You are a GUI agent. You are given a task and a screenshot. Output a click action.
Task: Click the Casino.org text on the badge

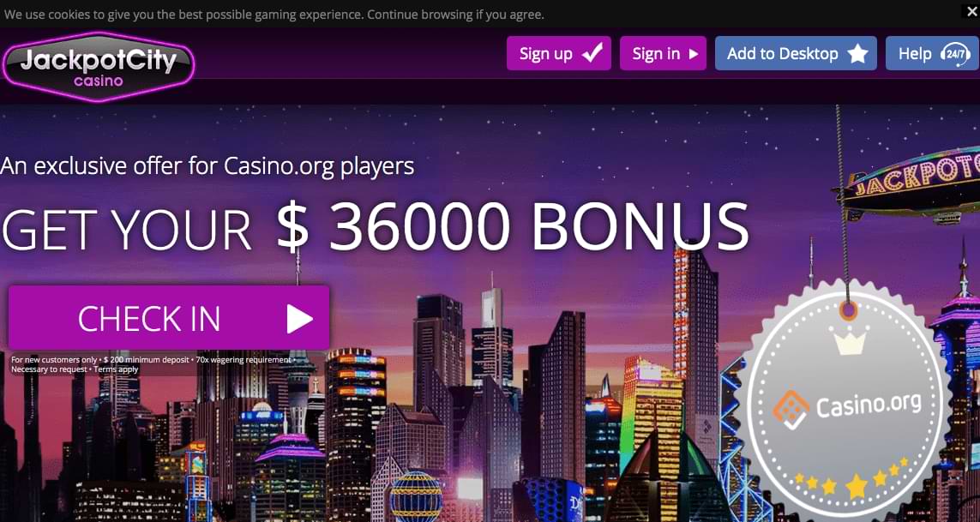pos(869,405)
